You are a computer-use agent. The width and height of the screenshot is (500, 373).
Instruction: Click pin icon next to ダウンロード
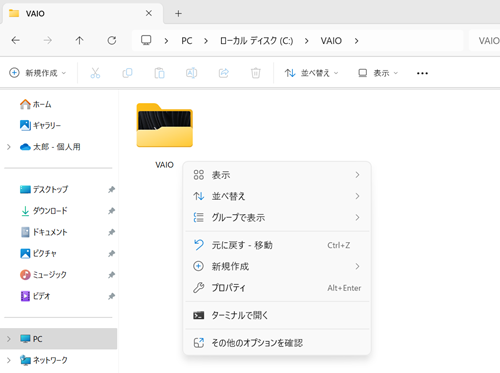click(111, 211)
